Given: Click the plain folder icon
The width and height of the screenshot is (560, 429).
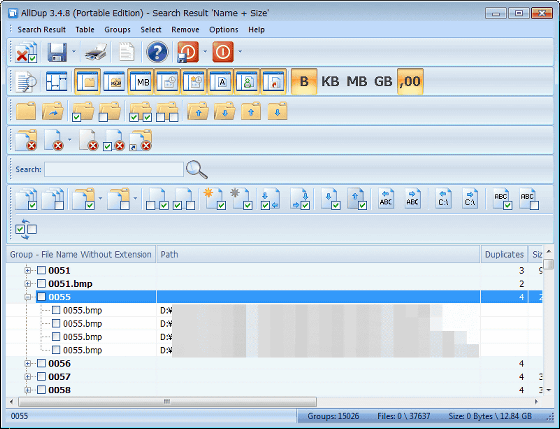Looking at the screenshot, I should point(26,111).
